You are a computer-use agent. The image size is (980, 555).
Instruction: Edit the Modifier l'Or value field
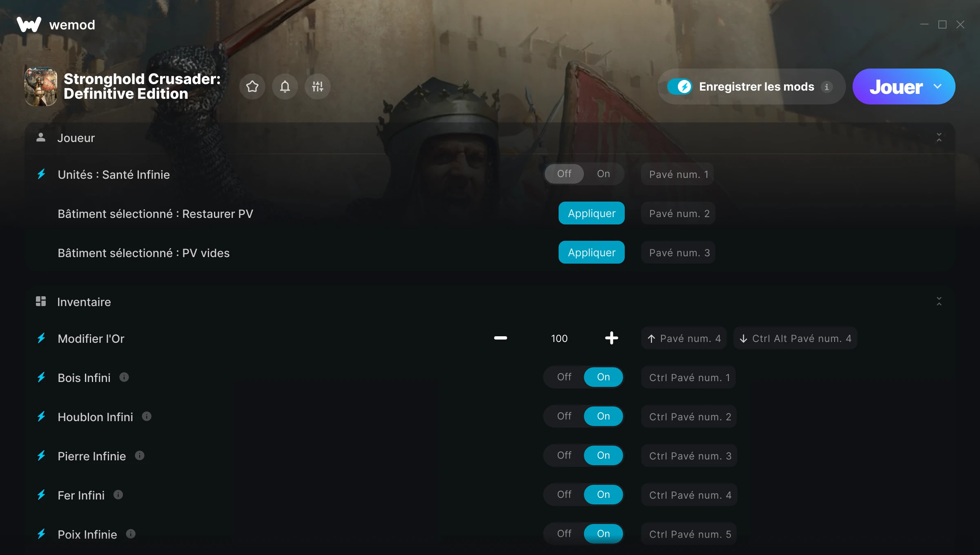point(559,338)
